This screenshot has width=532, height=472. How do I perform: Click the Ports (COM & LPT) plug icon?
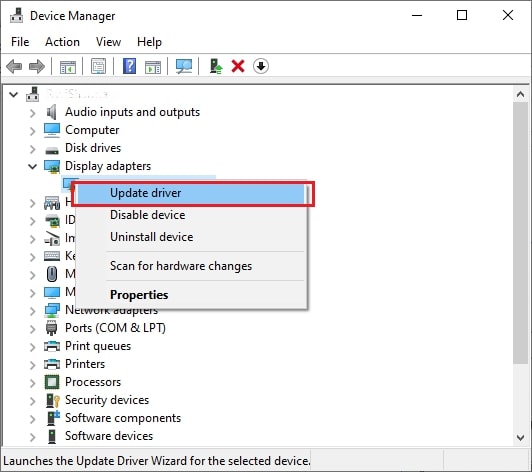pos(52,328)
